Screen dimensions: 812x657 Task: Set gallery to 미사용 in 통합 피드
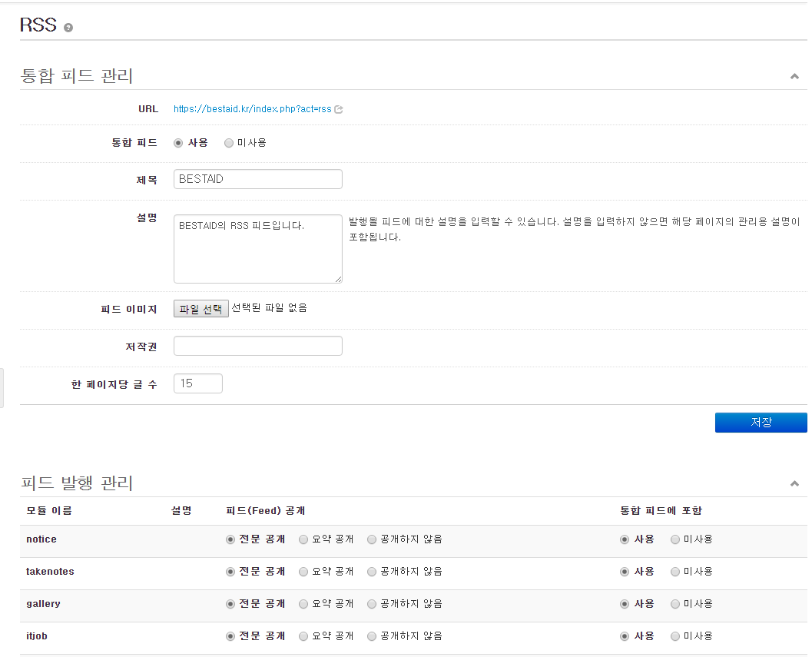(675, 604)
